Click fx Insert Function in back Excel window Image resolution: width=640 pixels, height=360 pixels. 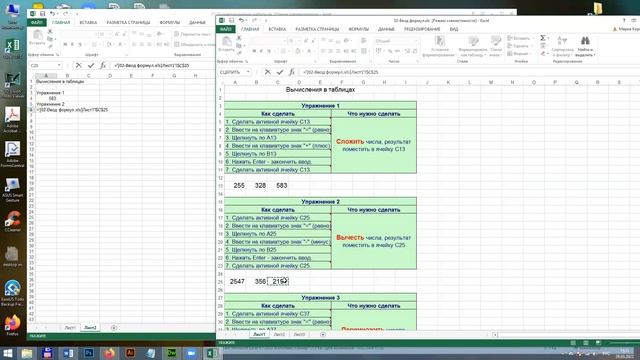102,65
